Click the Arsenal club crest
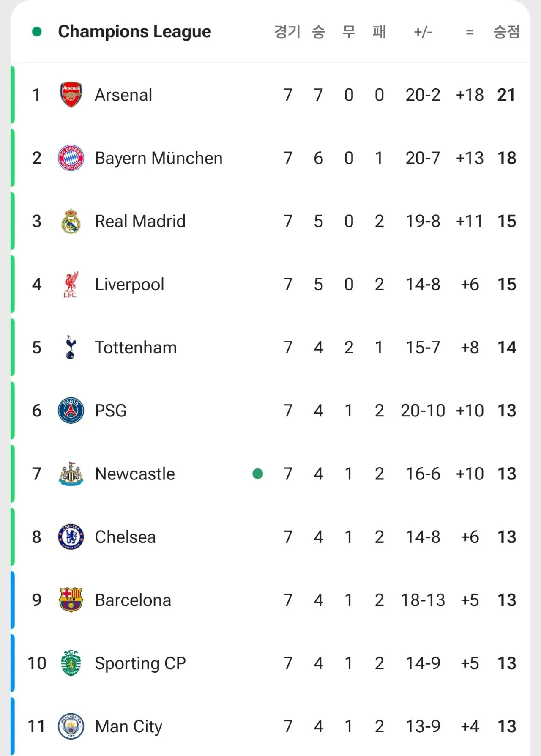 click(x=71, y=95)
